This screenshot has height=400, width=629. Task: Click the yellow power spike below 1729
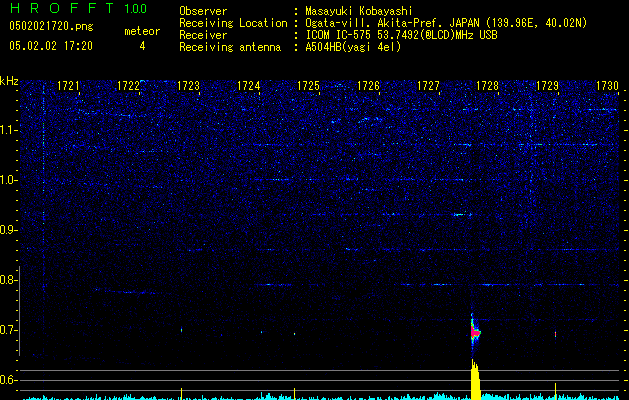point(556,391)
